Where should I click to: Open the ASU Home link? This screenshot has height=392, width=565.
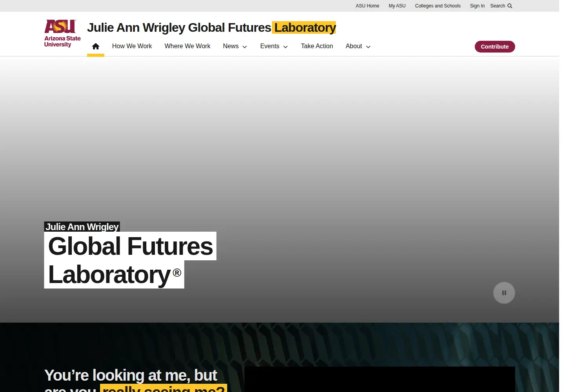coord(368,6)
